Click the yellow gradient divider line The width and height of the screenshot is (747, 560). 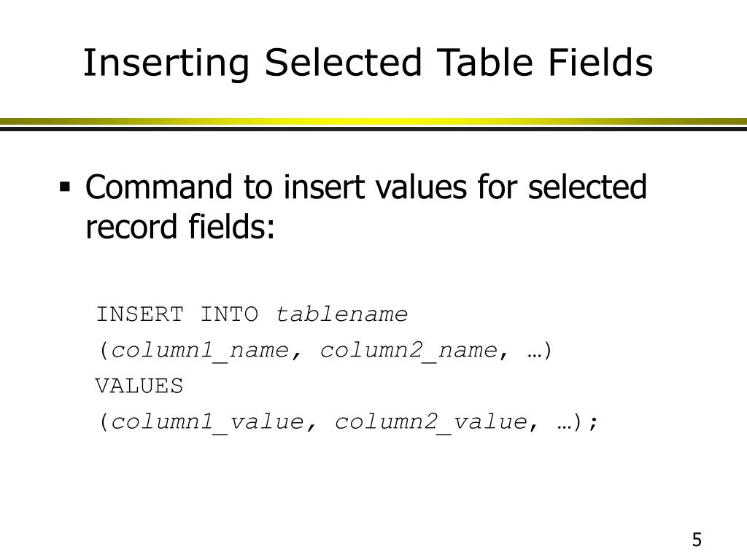tap(373, 122)
